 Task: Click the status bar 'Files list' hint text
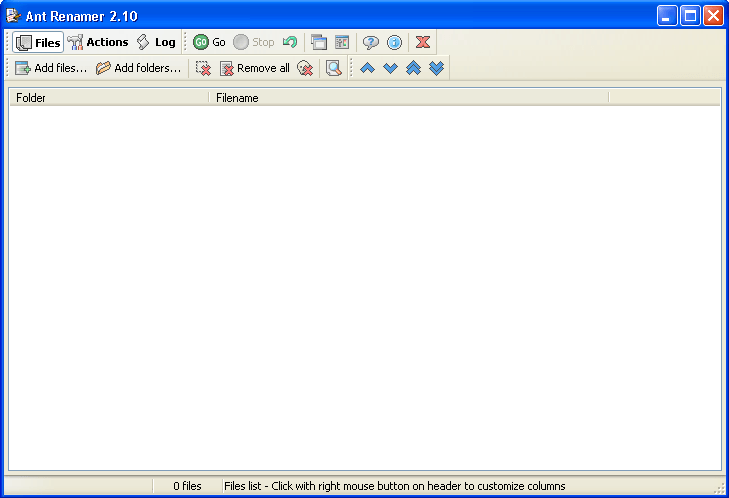pos(395,486)
